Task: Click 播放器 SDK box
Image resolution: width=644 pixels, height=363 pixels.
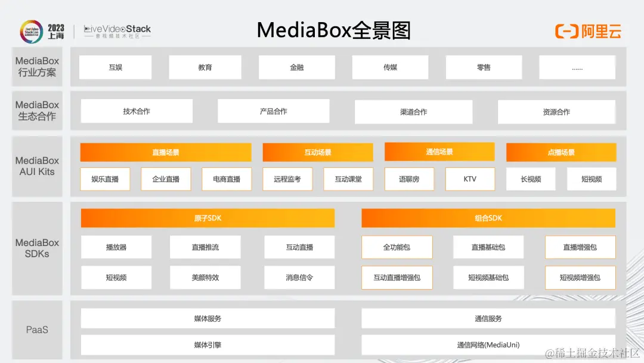Action: [x=116, y=247]
